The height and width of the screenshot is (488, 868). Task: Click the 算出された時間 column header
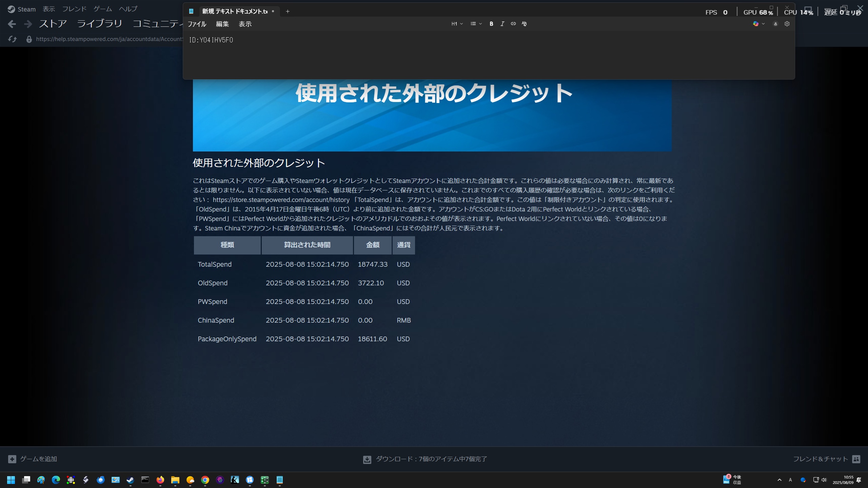(307, 245)
